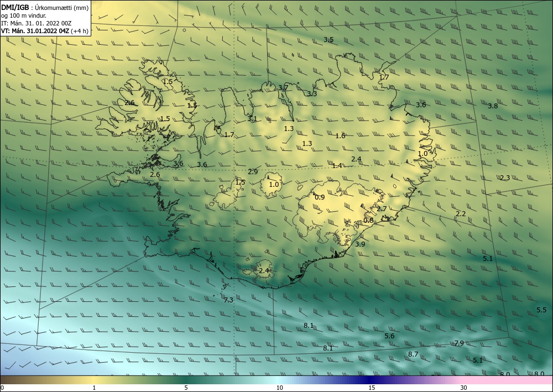The image size is (553, 392).
Task: Click the 1.4 value label
Action: click(x=337, y=165)
